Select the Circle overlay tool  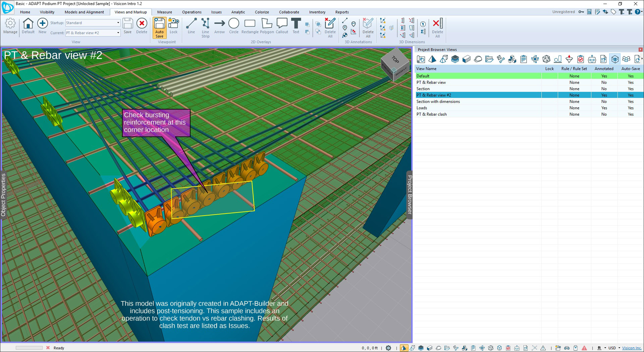[234, 26]
